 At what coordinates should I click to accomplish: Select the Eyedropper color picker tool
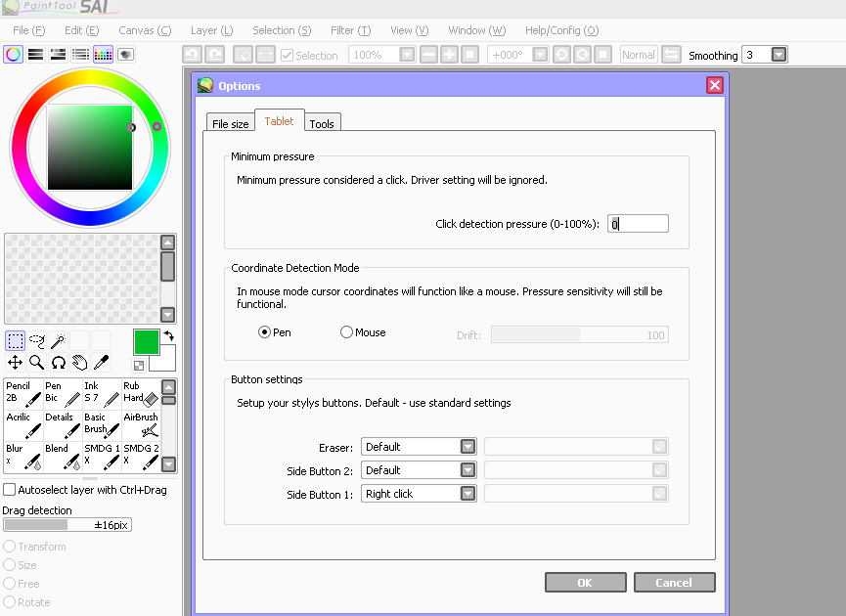coord(102,363)
